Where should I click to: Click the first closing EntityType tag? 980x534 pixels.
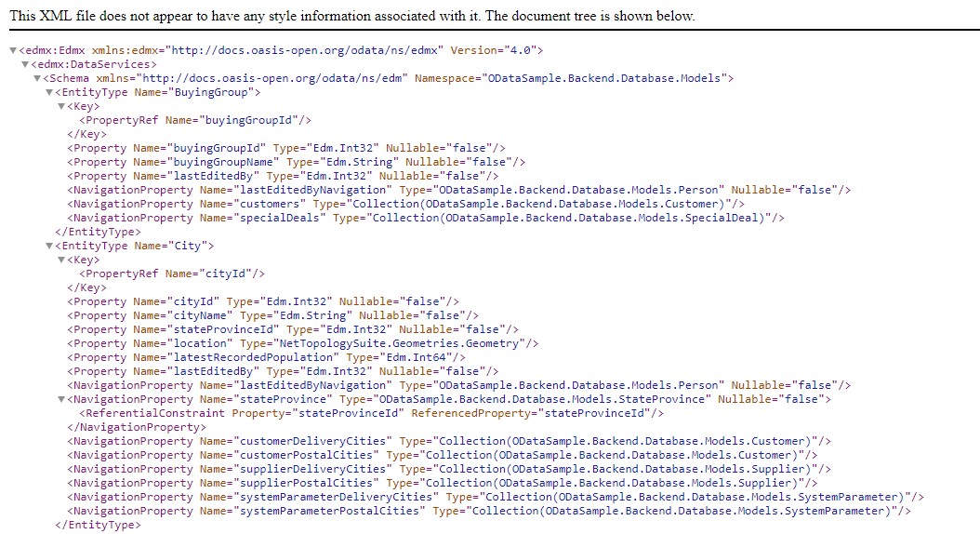pos(99,232)
